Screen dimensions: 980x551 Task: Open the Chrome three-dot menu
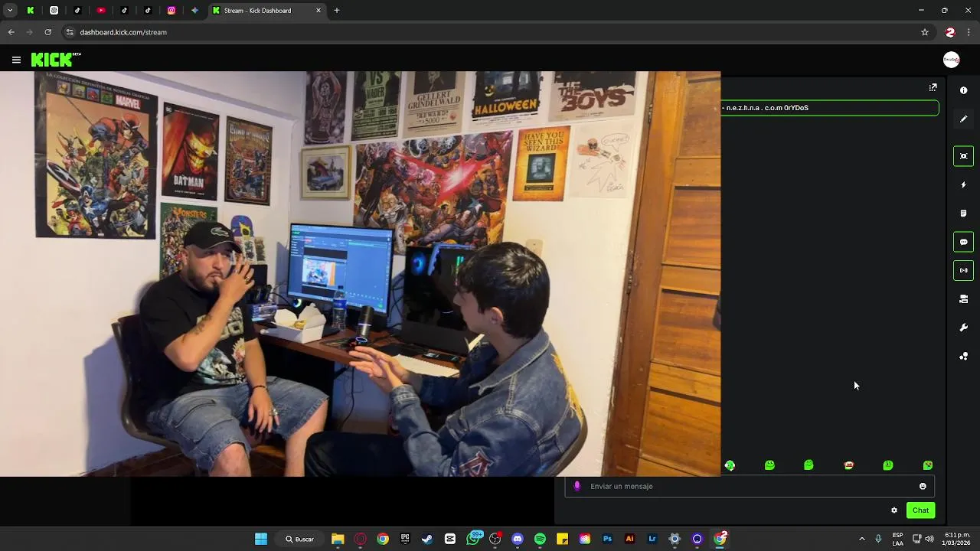tap(969, 32)
